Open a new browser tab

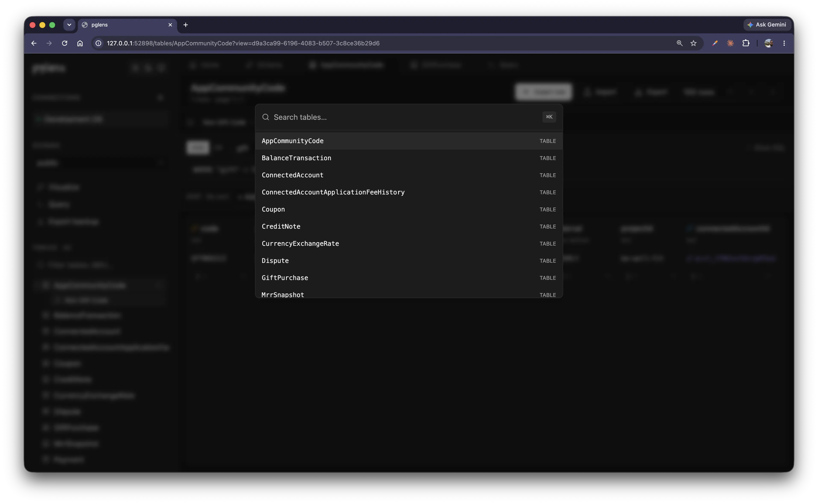coord(186,25)
